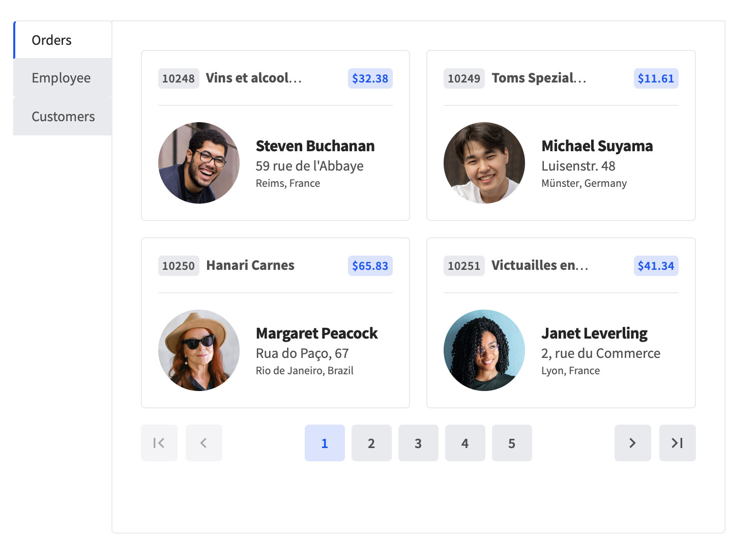The height and width of the screenshot is (557, 756).
Task: Open the Customers tab
Action: point(63,117)
